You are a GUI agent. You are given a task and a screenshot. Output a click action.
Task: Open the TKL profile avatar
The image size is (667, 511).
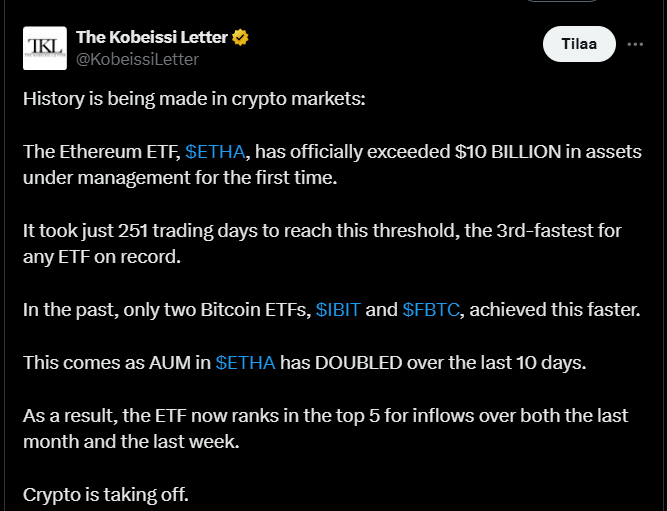[45, 47]
